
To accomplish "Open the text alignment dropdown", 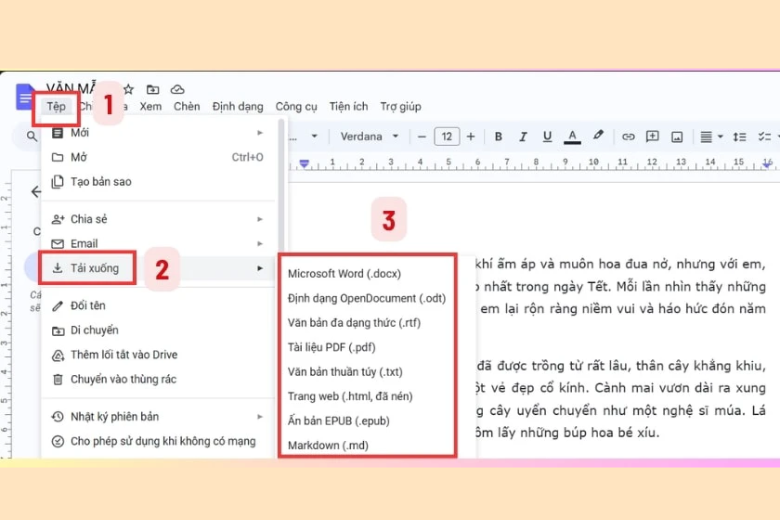I will pos(711,137).
